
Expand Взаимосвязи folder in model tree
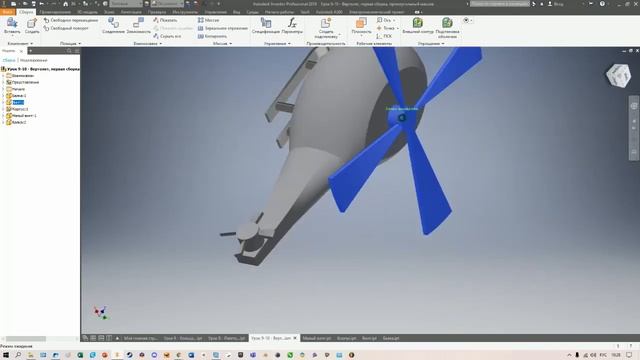[3, 76]
